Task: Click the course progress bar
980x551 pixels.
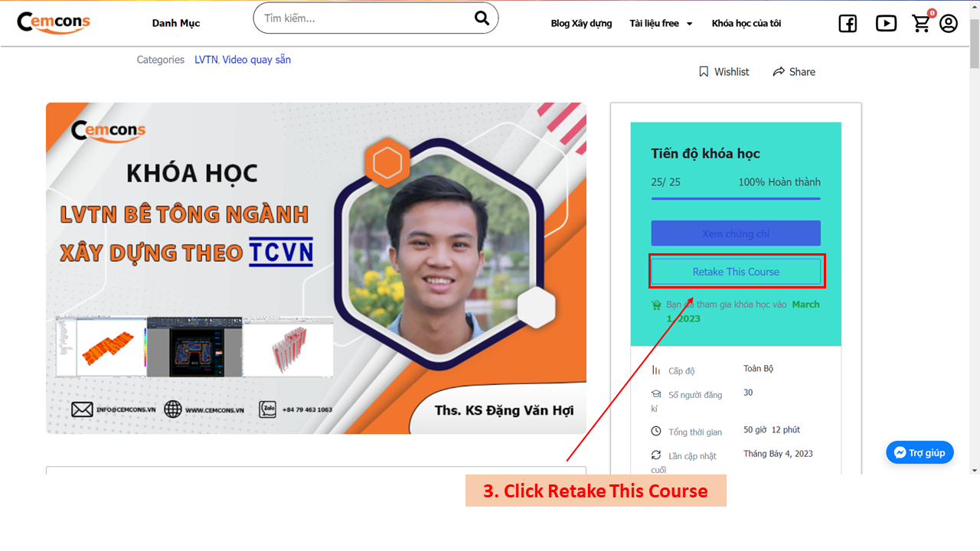Action: pyautogui.click(x=736, y=199)
